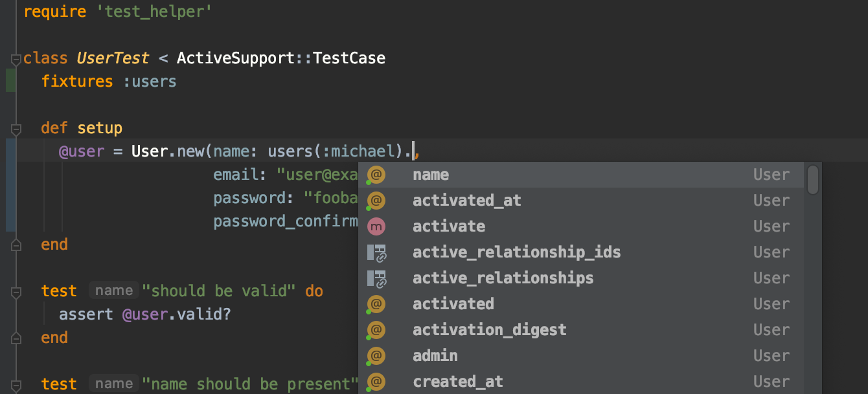This screenshot has height=394, width=868.
Task: Click the User class name in User.new
Action: coord(150,151)
